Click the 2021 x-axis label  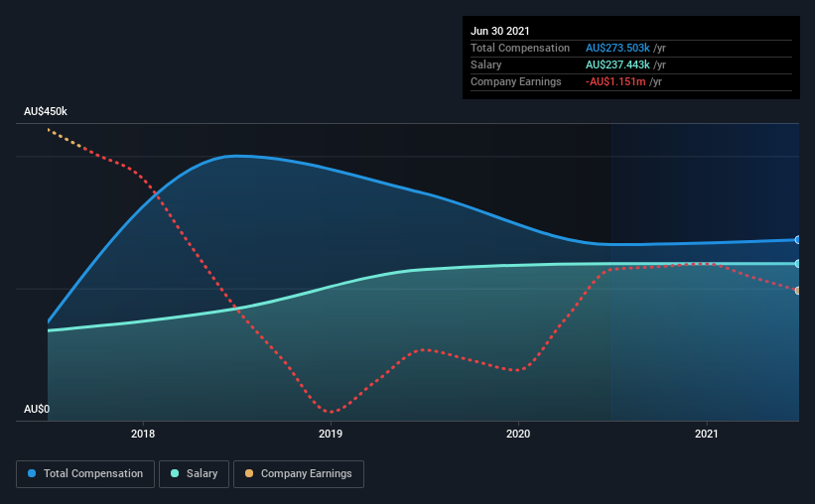707,434
